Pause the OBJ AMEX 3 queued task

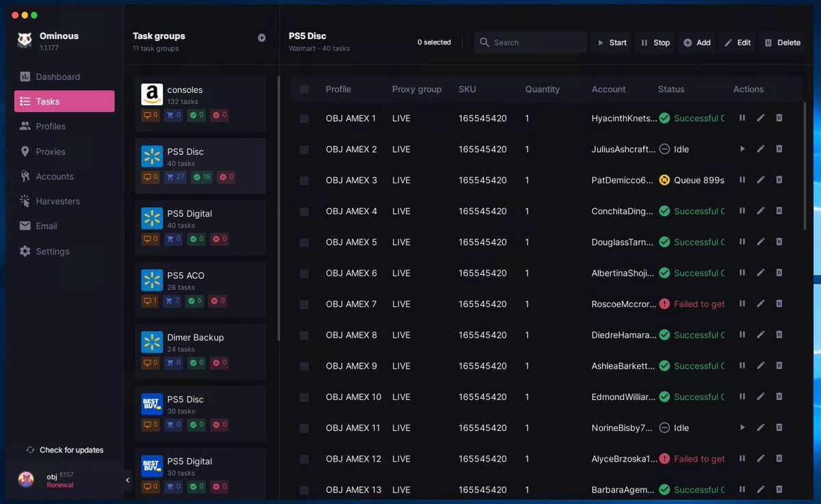(x=742, y=180)
